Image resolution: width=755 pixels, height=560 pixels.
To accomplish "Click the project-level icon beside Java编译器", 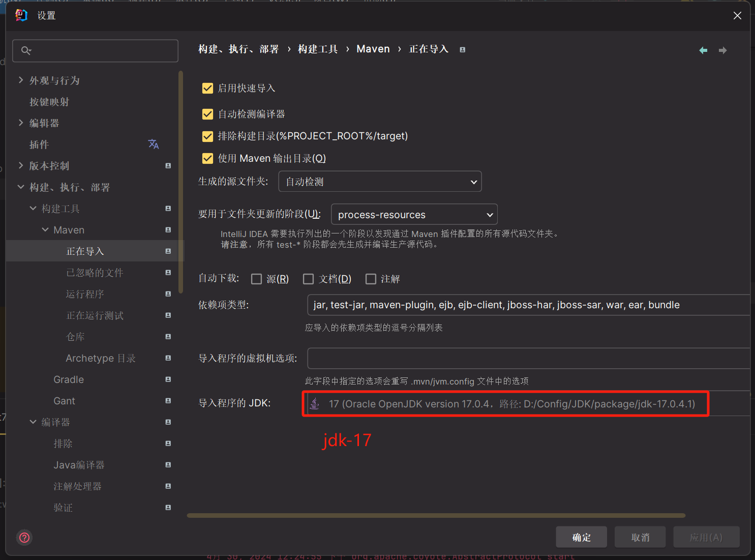I will (x=168, y=465).
